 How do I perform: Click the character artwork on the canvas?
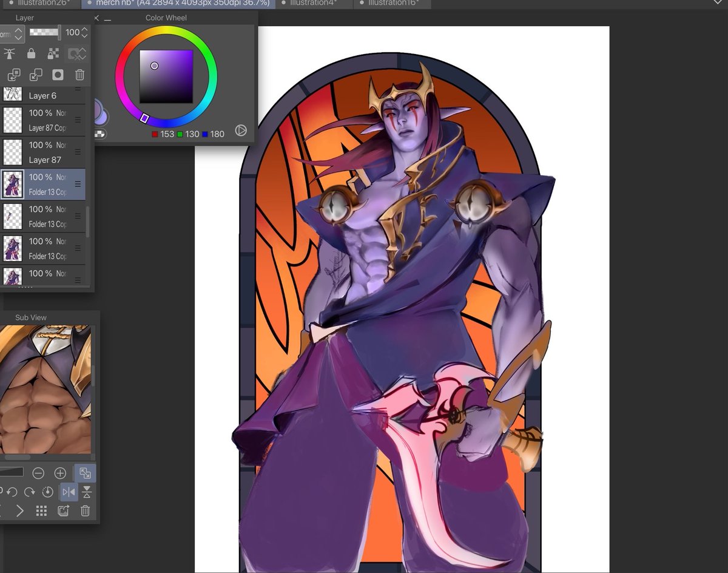[394, 316]
